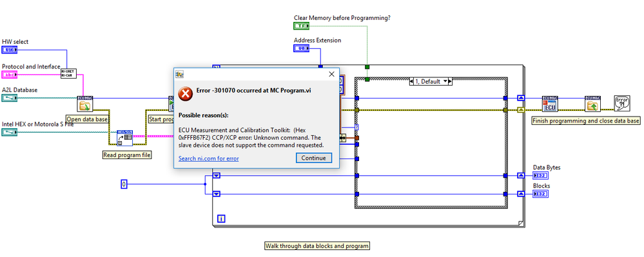Select the Data Bytes I32 indicator
The height and width of the screenshot is (257, 644).
click(x=540, y=176)
